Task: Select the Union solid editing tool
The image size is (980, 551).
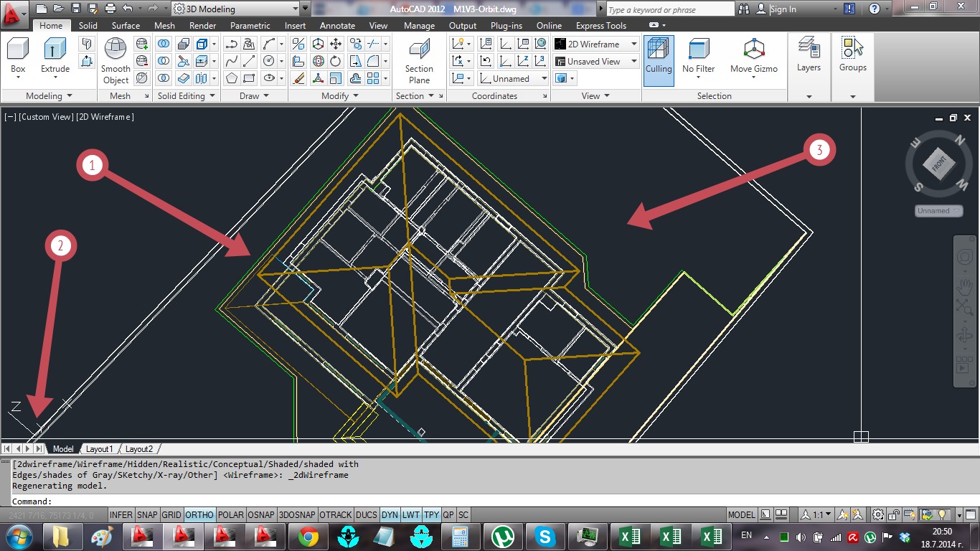Action: tap(164, 43)
